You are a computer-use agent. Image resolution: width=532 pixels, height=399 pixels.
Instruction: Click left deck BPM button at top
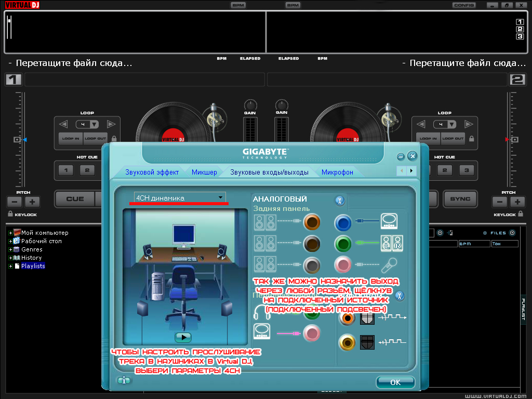238,5
